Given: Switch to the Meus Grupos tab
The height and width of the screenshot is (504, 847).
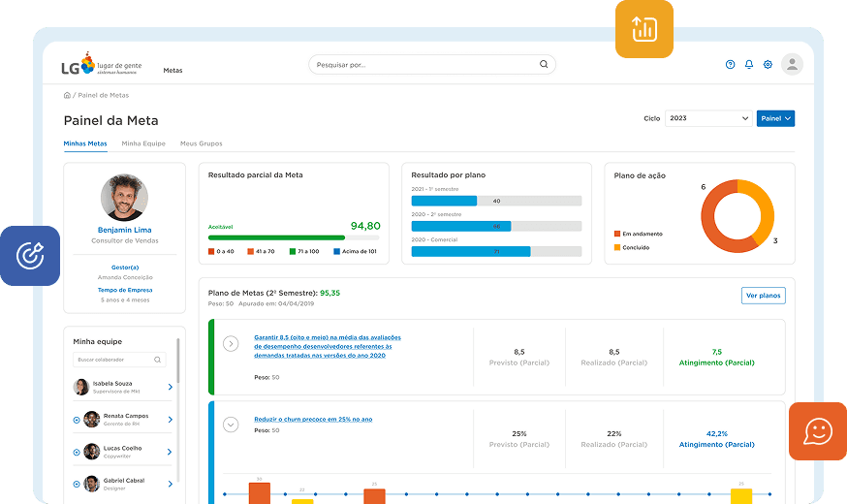Looking at the screenshot, I should coord(201,143).
